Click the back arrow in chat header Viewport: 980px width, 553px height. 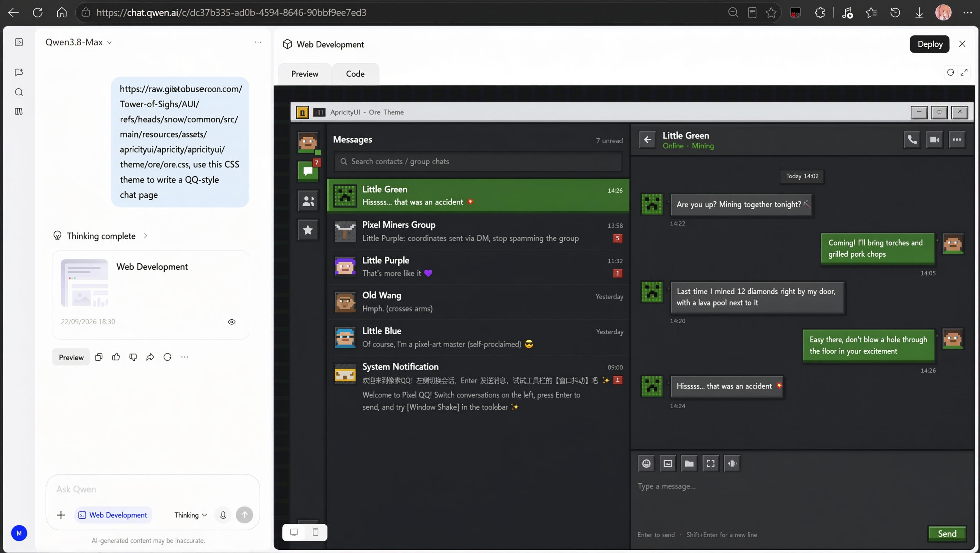pos(647,140)
